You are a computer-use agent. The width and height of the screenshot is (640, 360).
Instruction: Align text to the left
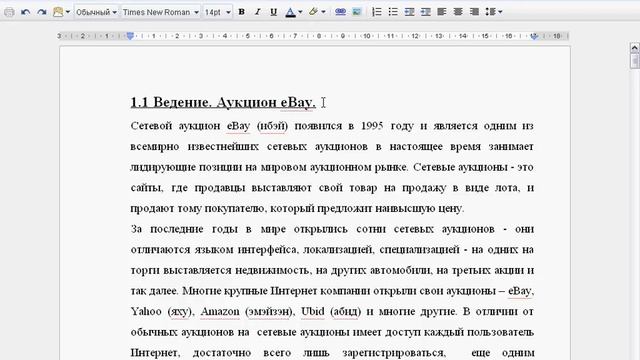442,12
